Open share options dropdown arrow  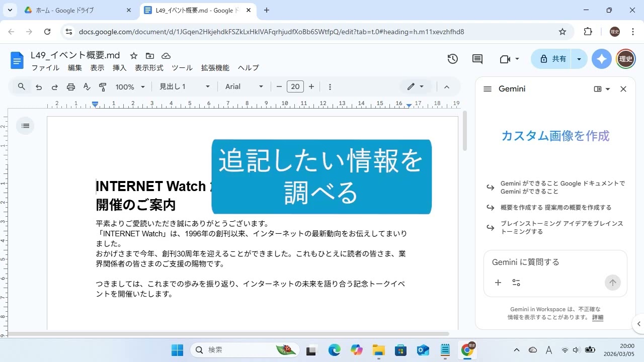pos(579,59)
